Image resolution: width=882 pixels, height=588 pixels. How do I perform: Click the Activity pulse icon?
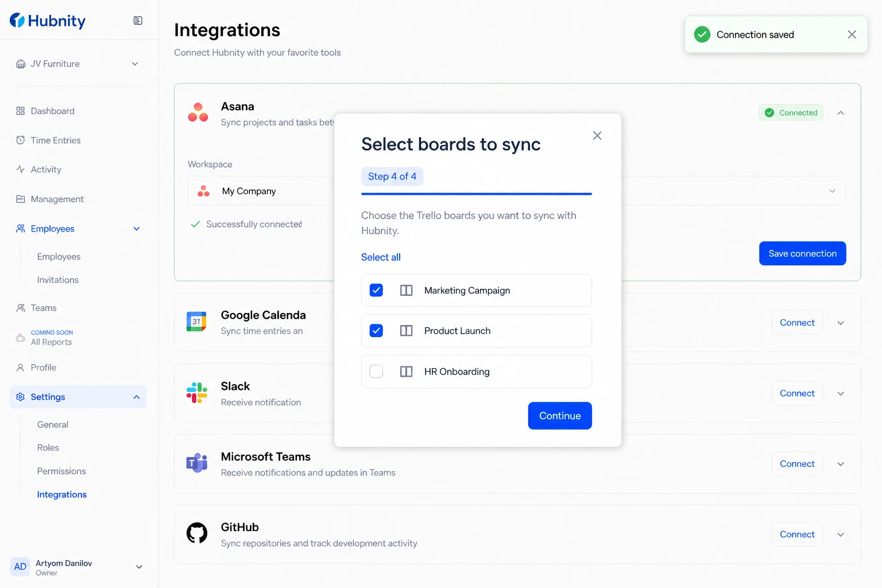pos(21,169)
